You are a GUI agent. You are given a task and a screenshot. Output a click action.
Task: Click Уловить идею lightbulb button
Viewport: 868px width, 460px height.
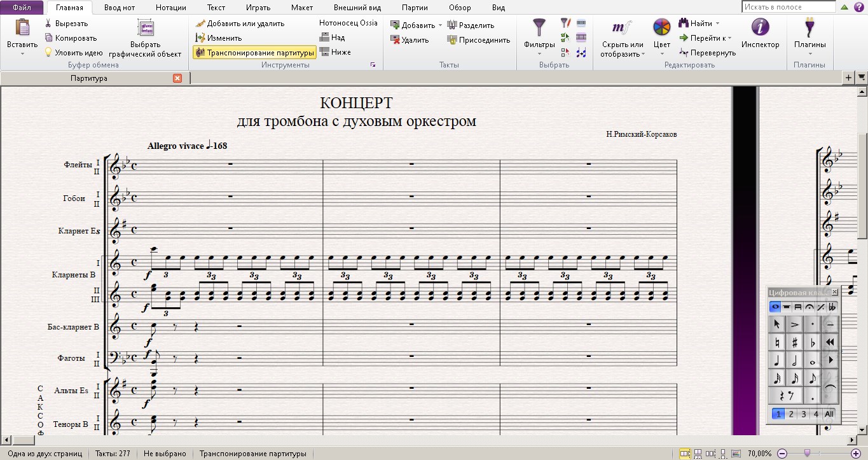(x=73, y=53)
